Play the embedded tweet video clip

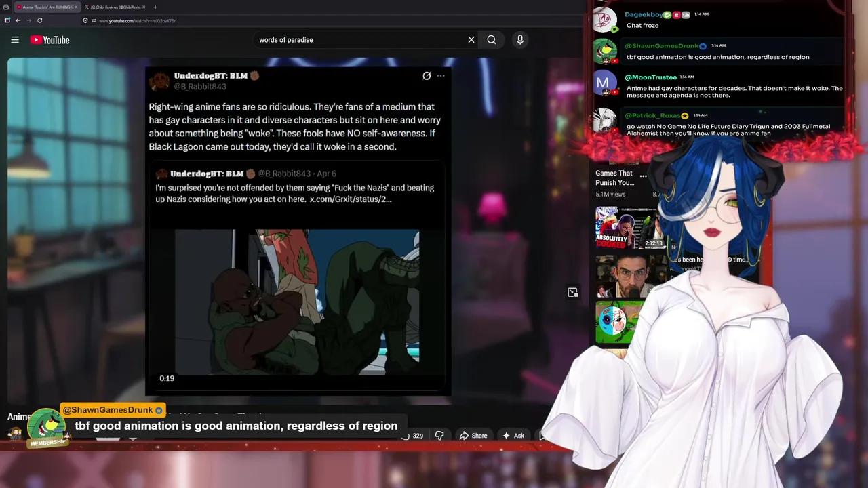click(x=297, y=302)
